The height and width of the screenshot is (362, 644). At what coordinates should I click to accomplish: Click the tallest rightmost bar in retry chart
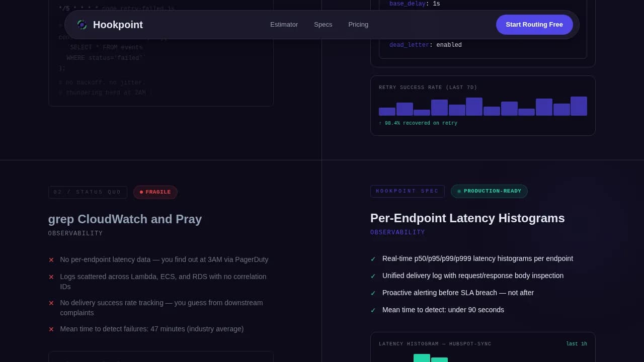coord(579,106)
